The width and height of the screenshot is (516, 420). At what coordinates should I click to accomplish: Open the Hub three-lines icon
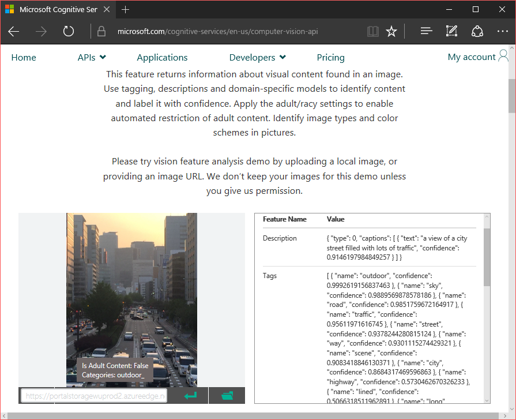[426, 32]
